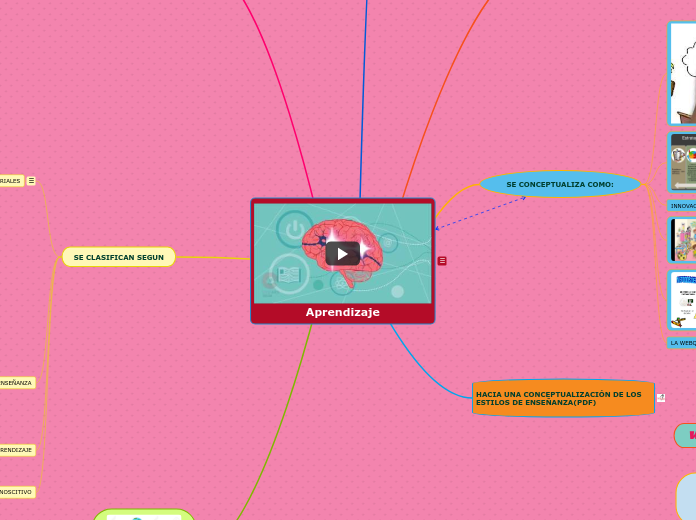
Task: Select the yellow node ending in NOSCITIVO
Action: (17, 492)
